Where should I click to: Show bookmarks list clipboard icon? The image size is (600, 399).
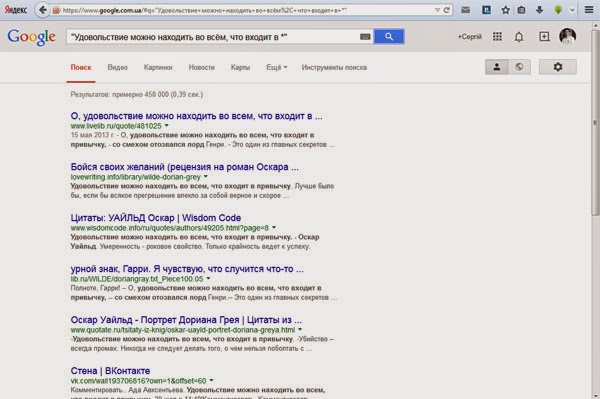(521, 10)
